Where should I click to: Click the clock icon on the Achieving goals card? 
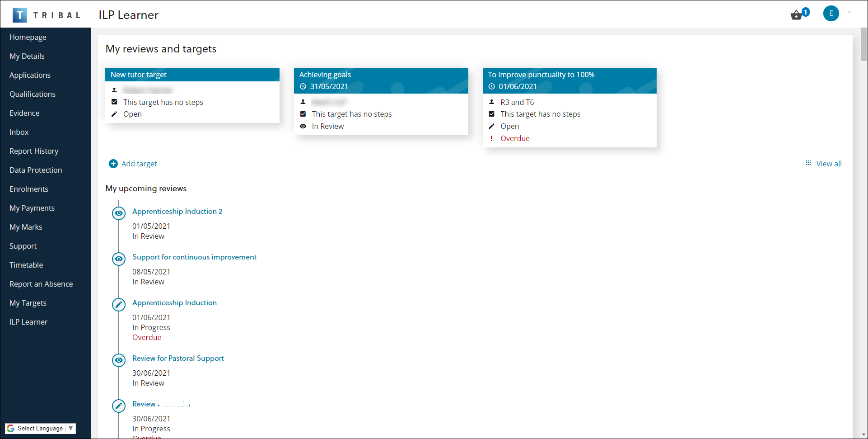303,86
